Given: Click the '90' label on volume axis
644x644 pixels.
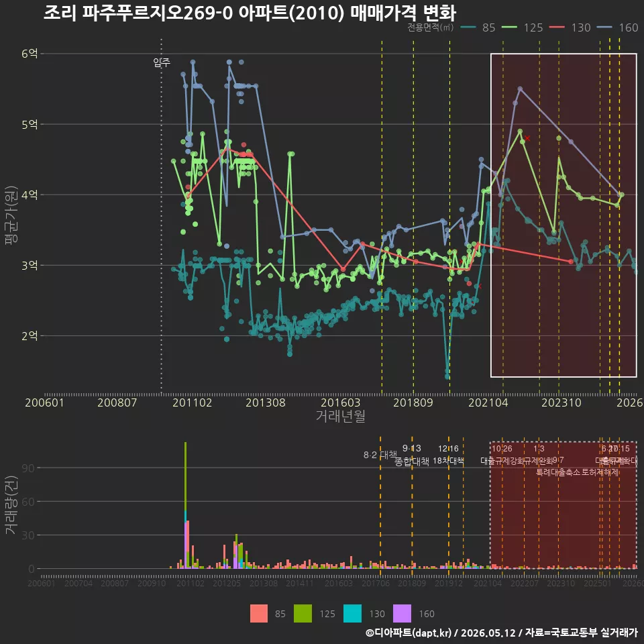Looking at the screenshot, I should point(28,468).
